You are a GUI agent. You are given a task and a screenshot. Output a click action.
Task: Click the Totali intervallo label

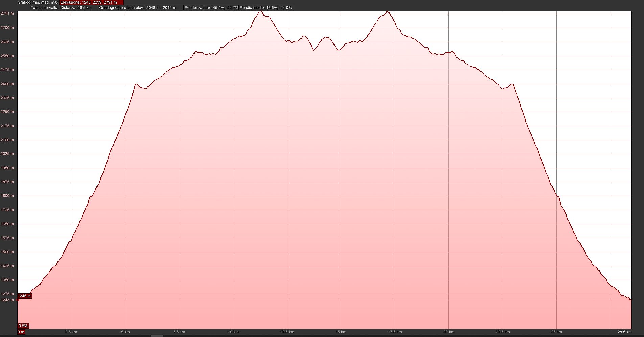coord(44,8)
